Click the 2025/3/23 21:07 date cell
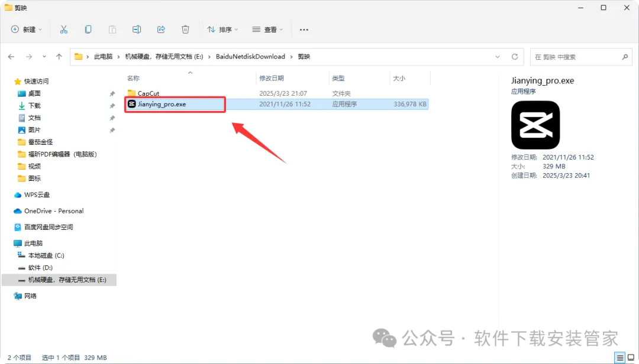 (283, 93)
